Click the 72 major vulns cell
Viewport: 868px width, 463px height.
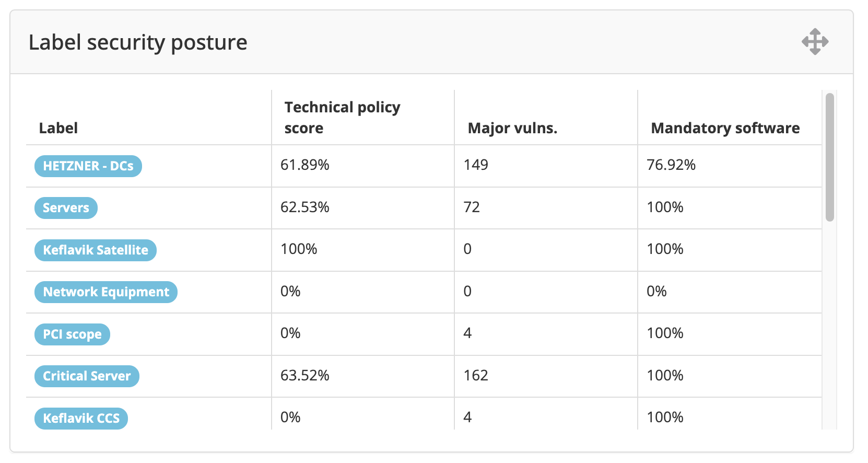click(472, 207)
